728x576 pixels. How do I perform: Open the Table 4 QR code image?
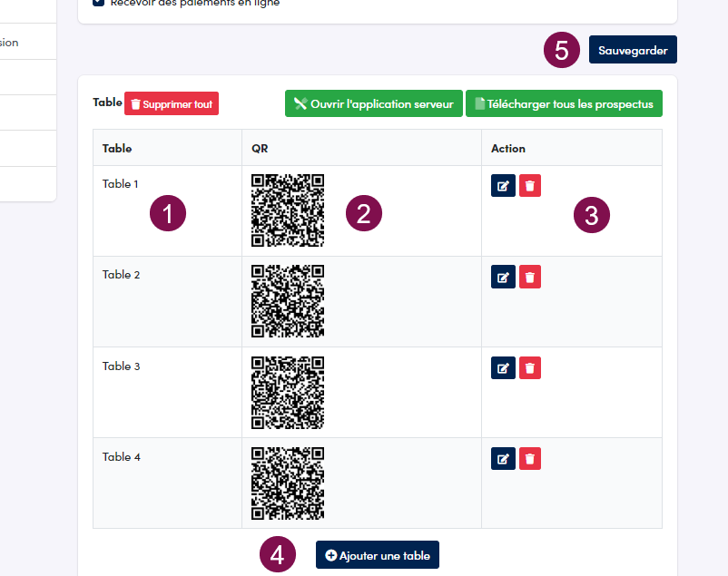pyautogui.click(x=288, y=483)
